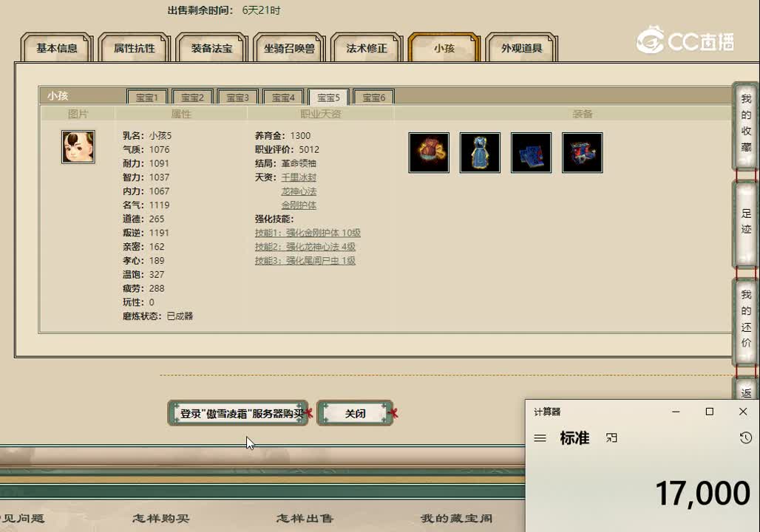Maximize the Calculator window
Viewport: 760px width, 532px height.
[x=710, y=412]
